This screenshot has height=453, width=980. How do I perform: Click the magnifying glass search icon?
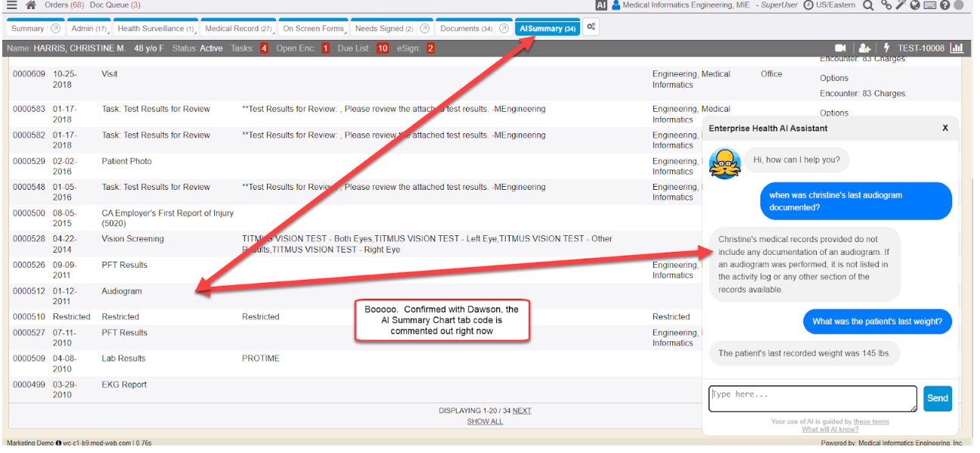pos(868,5)
